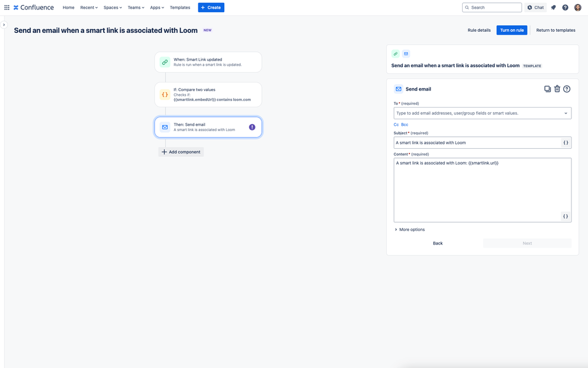This screenshot has height=368, width=588.
Task: Expand More options
Action: coord(410,229)
